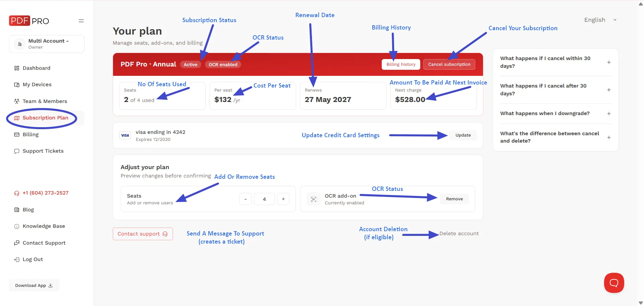Image resolution: width=644 pixels, height=306 pixels.
Task: Click the PDF PRO logo
Action: tap(29, 21)
